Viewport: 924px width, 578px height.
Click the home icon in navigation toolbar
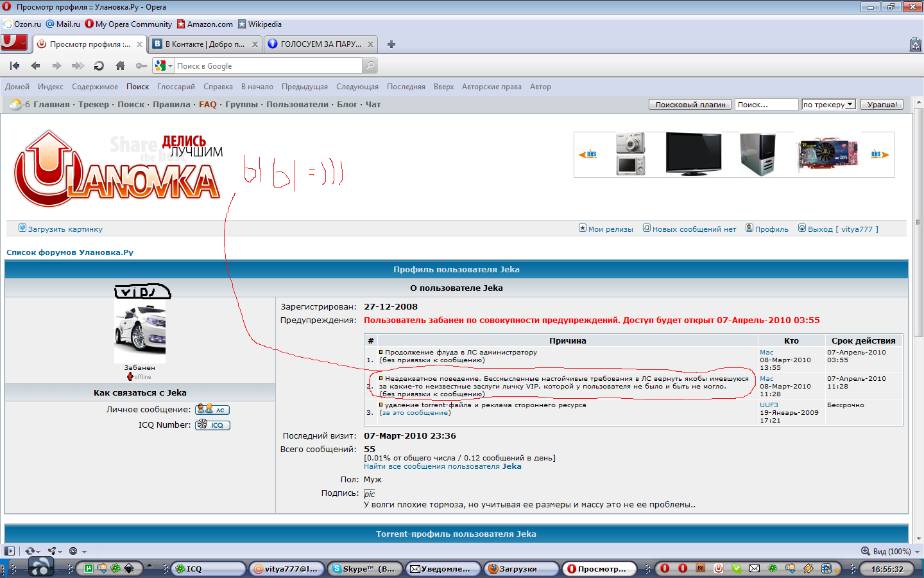[120, 65]
